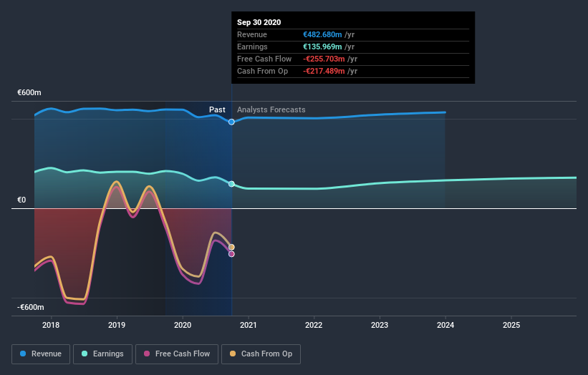Click the 2024 x-axis year label
The width and height of the screenshot is (588, 375).
point(445,325)
